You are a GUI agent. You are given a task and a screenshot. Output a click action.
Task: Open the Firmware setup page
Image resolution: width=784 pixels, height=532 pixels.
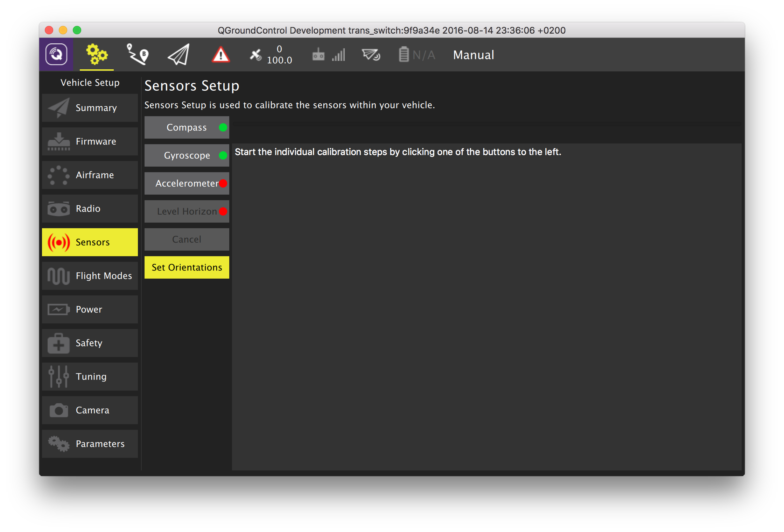click(x=90, y=141)
